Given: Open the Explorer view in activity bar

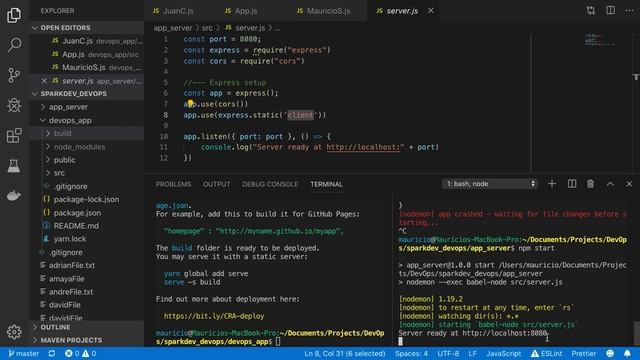Looking at the screenshot, I should tap(14, 15).
